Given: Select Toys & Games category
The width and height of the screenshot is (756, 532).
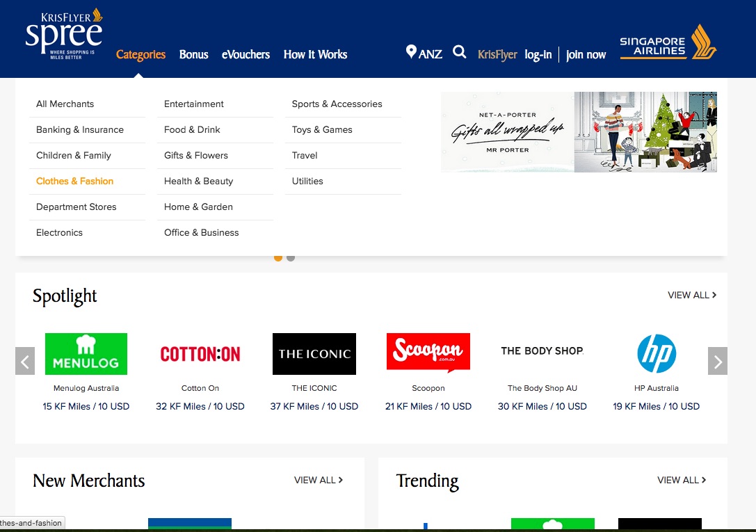Looking at the screenshot, I should (x=322, y=129).
